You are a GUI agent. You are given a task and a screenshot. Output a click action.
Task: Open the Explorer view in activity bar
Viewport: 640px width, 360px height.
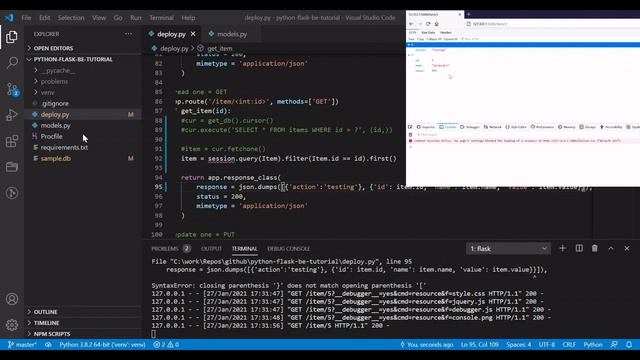point(11,37)
